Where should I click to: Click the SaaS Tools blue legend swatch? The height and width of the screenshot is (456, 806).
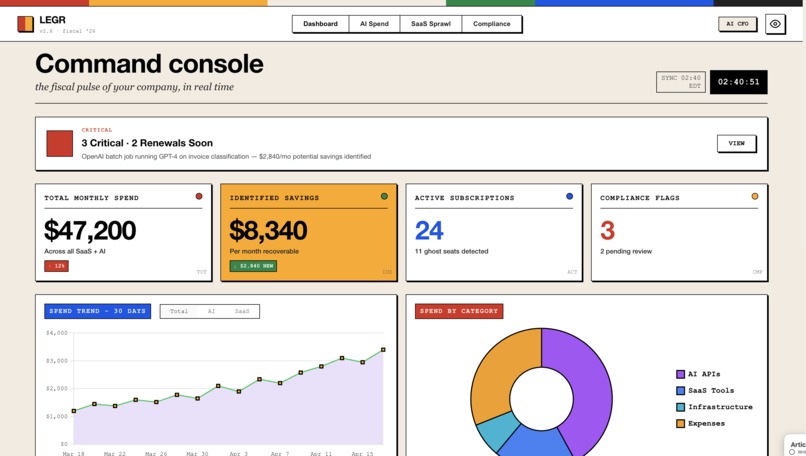pos(681,391)
